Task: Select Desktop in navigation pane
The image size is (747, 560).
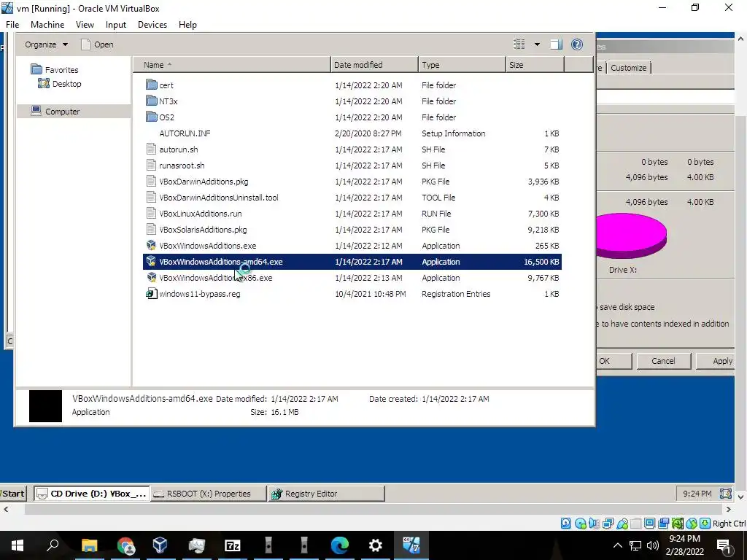Action: coord(60,84)
